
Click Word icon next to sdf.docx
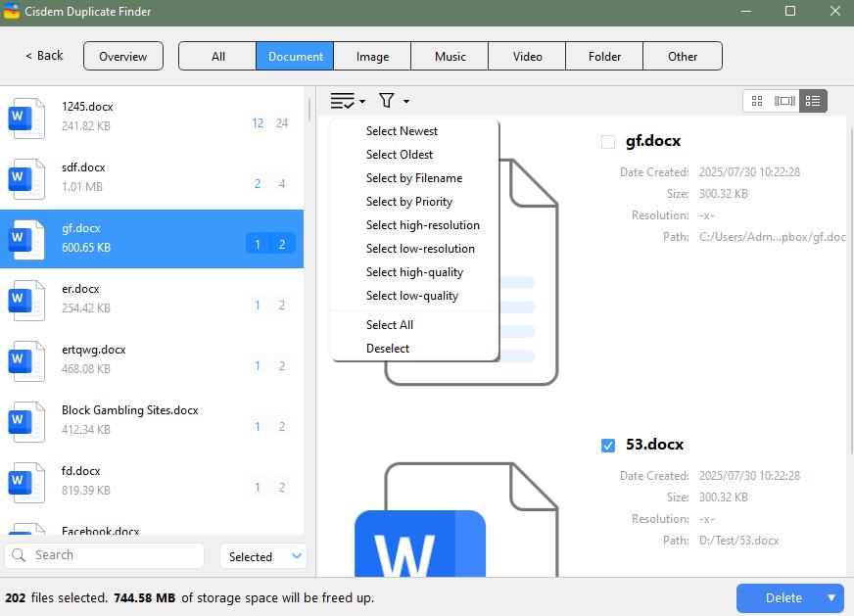point(26,177)
